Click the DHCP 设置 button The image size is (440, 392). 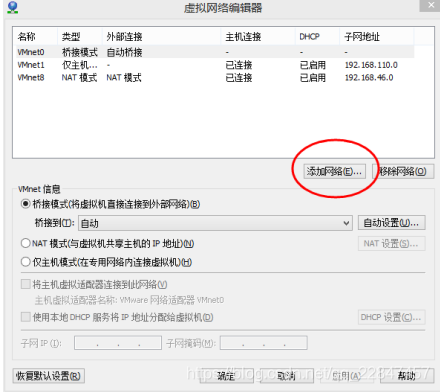[392, 317]
